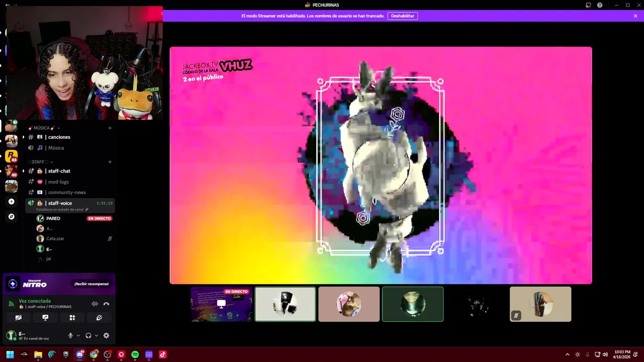
Task: Click the main Jackbox stream view
Action: pos(381,165)
